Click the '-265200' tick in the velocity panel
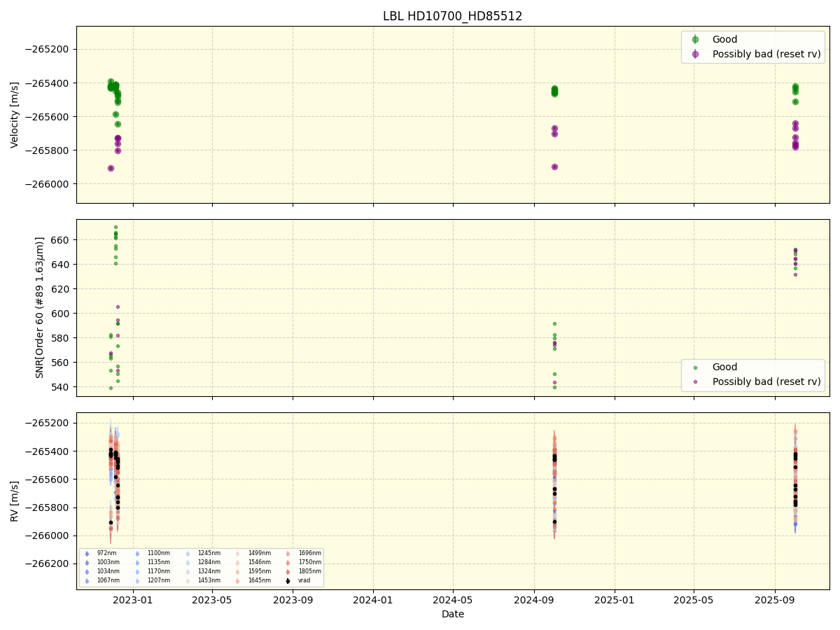This screenshot has width=840, height=630. click(x=48, y=50)
